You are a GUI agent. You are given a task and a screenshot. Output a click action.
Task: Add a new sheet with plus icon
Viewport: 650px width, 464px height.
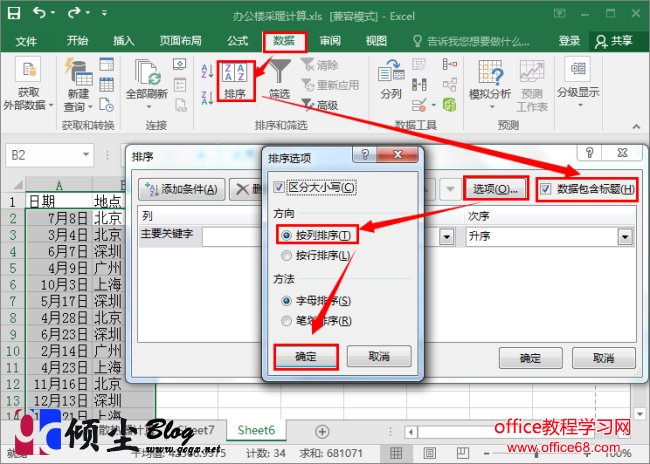[x=322, y=432]
